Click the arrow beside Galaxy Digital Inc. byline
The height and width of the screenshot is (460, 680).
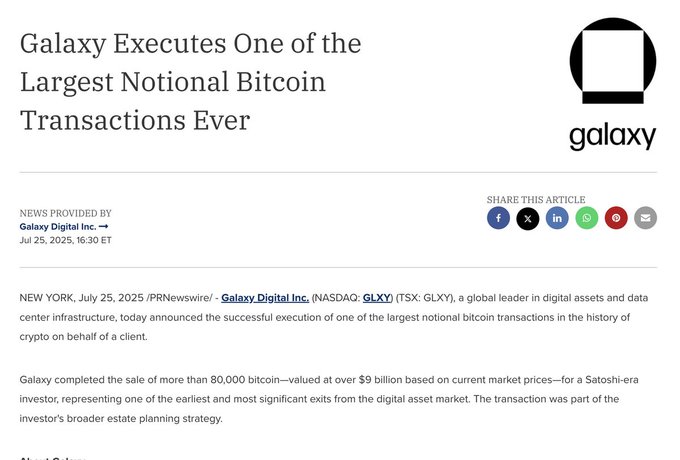(x=104, y=226)
